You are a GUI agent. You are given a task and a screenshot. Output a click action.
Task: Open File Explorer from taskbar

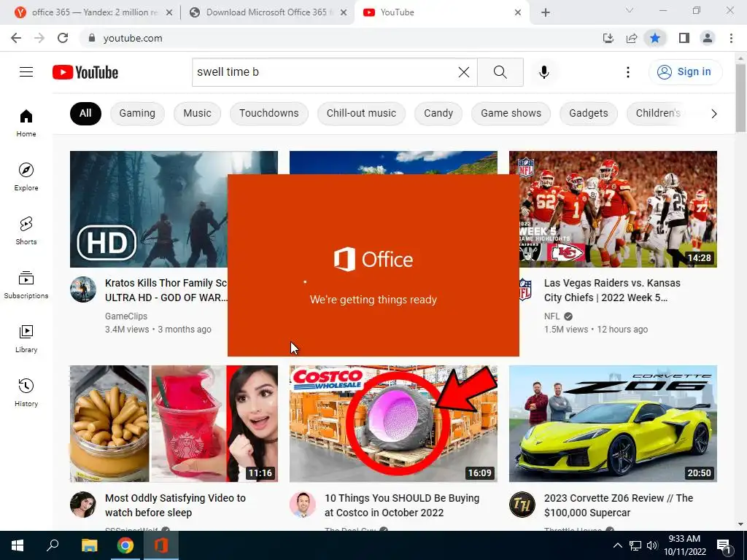(89, 545)
